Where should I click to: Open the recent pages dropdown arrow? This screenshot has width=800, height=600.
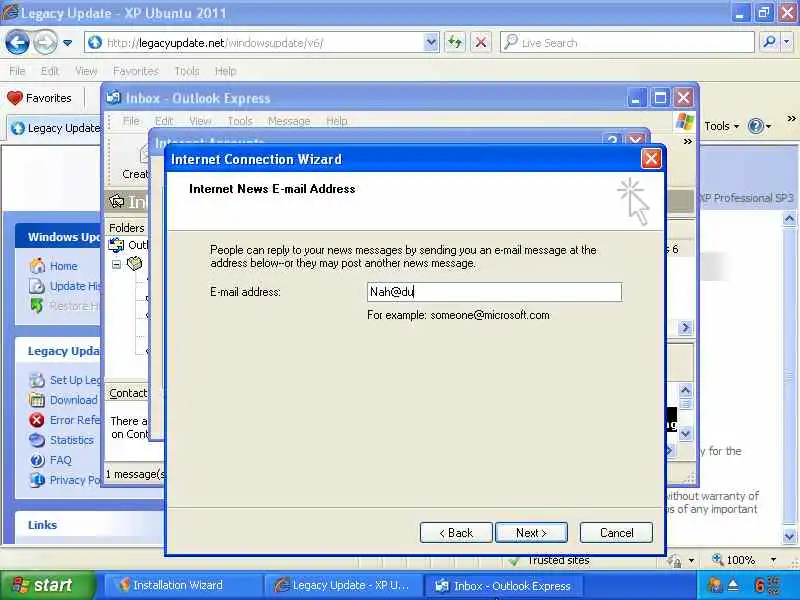pos(67,43)
